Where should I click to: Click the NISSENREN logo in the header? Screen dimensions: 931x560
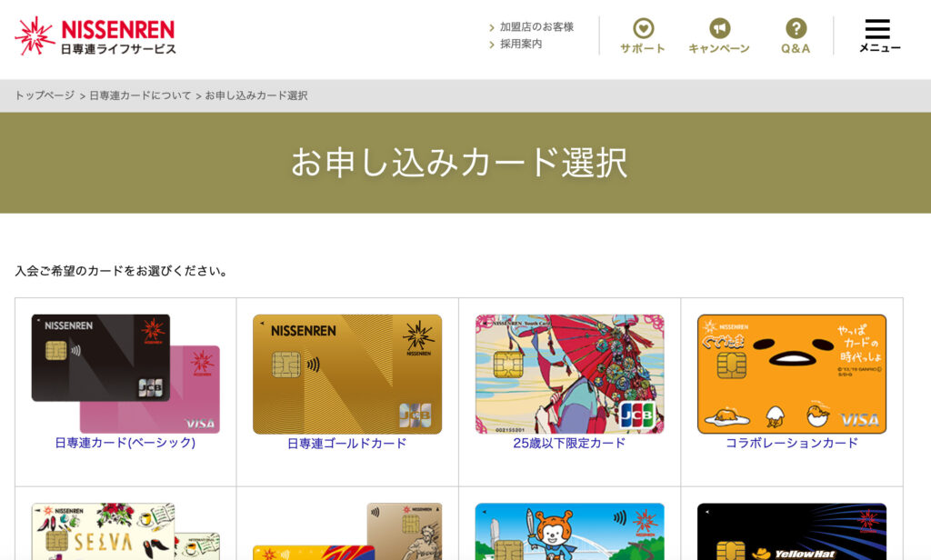[95, 36]
